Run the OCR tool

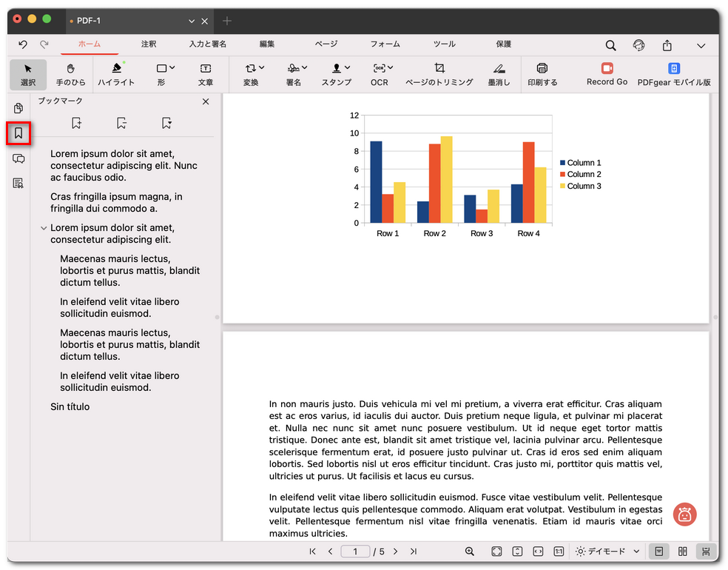[380, 74]
